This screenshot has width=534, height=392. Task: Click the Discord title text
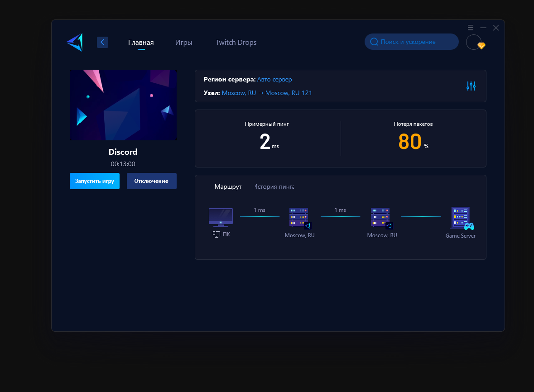(x=123, y=152)
